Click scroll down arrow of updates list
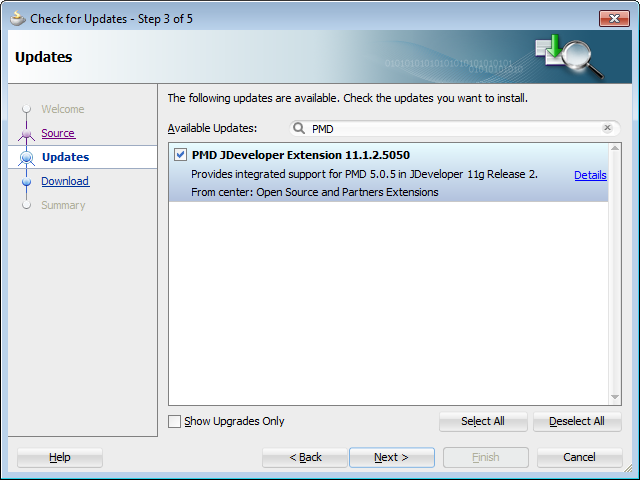This screenshot has height=480, width=640. click(x=615, y=397)
